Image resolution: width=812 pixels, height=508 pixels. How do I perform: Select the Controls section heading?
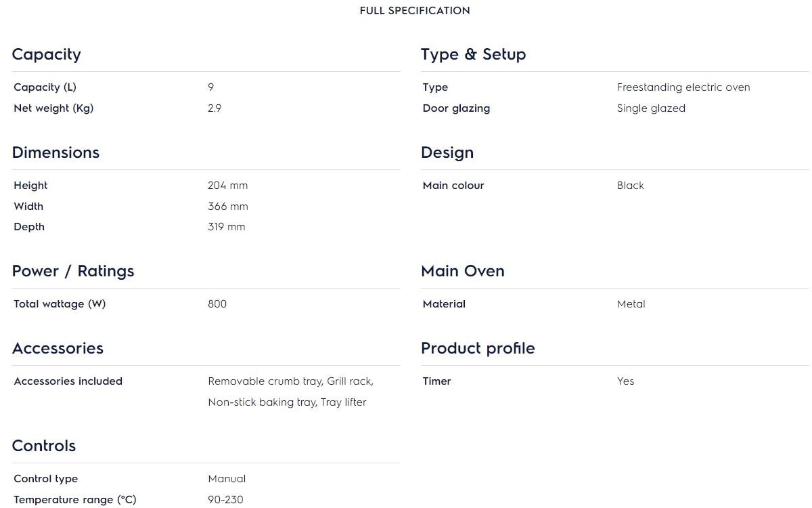coord(44,446)
